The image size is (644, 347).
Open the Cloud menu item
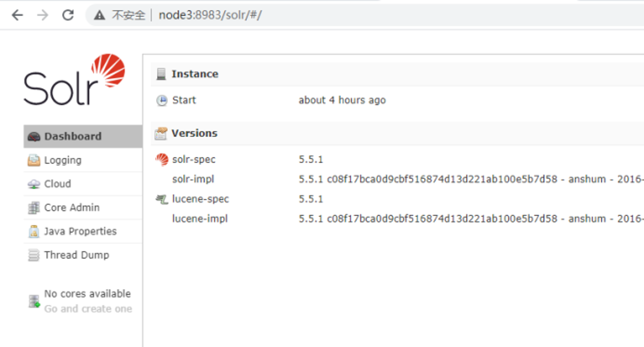83,184
